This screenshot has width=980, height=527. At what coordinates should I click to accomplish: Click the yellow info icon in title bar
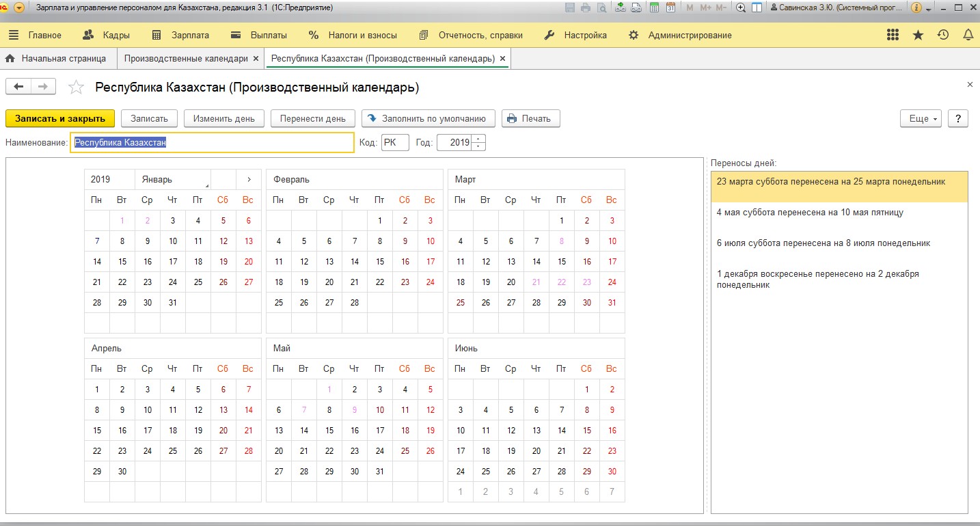[916, 8]
